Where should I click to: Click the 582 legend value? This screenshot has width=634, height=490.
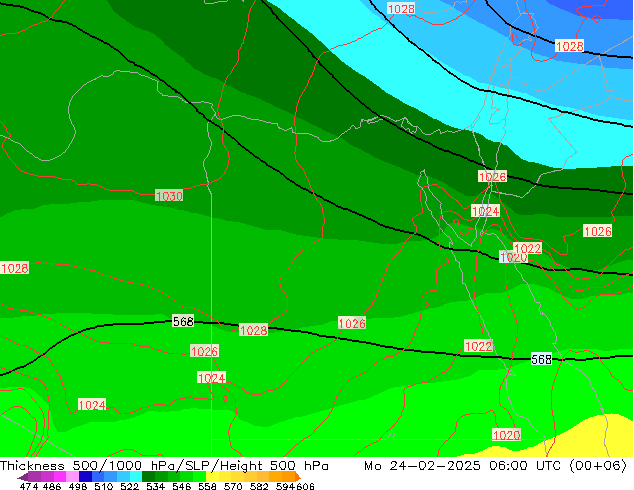[x=259, y=486]
